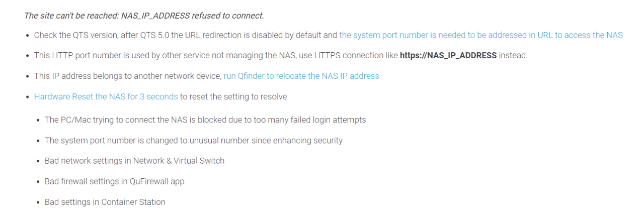Click the bullet before "This IP address belongs"

(27, 76)
